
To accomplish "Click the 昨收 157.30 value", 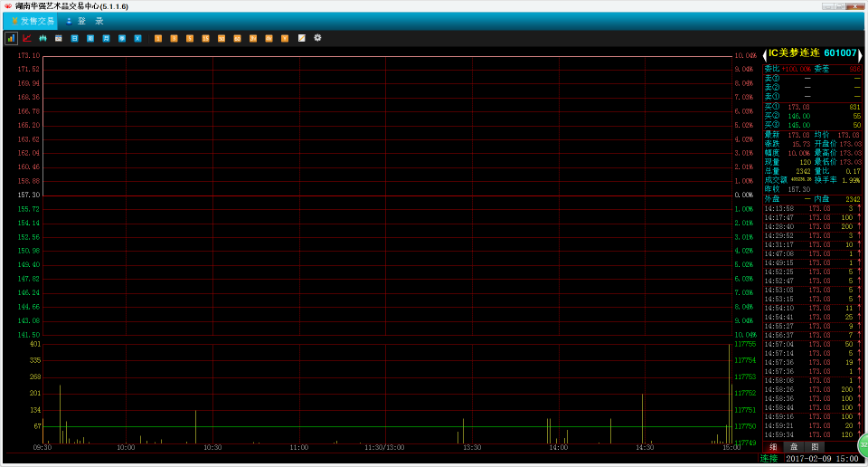I will point(798,189).
